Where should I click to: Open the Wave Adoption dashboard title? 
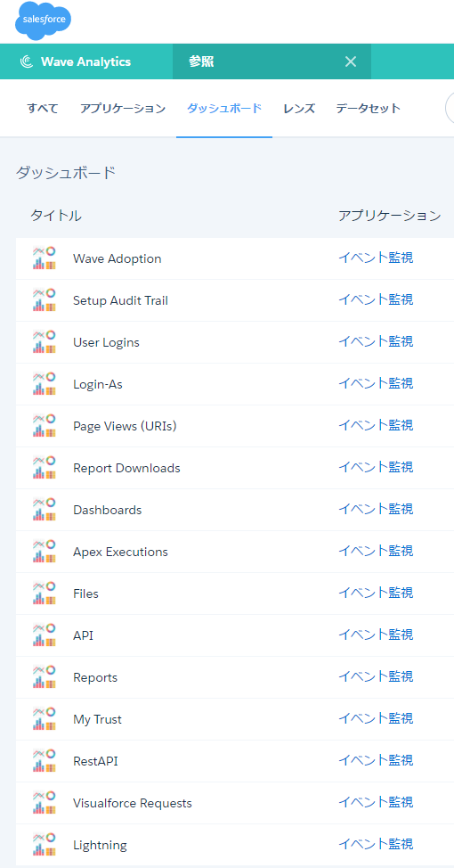(x=118, y=258)
